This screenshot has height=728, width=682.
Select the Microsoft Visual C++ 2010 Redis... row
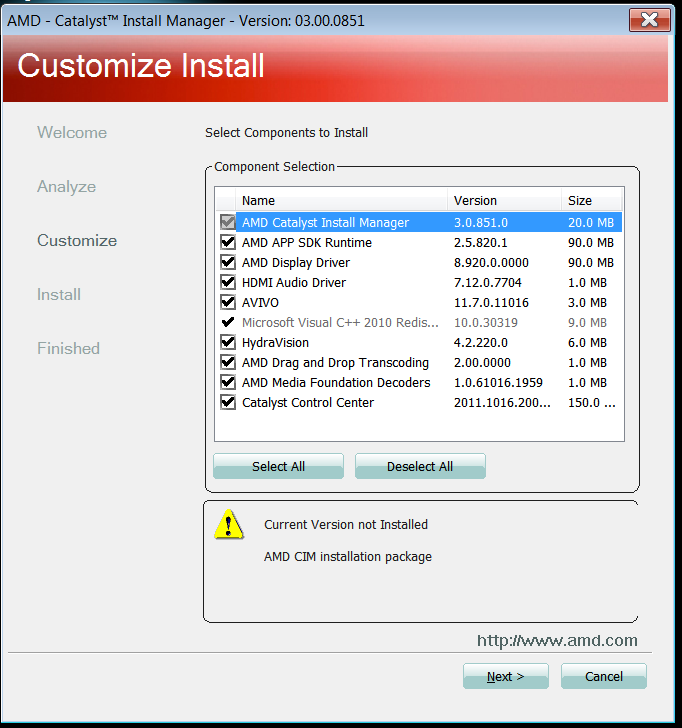click(420, 322)
